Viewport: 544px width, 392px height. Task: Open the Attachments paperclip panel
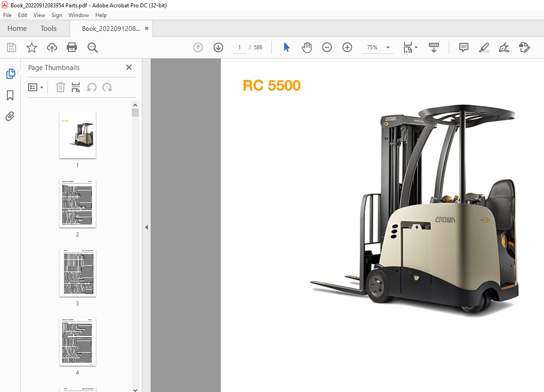pos(10,116)
